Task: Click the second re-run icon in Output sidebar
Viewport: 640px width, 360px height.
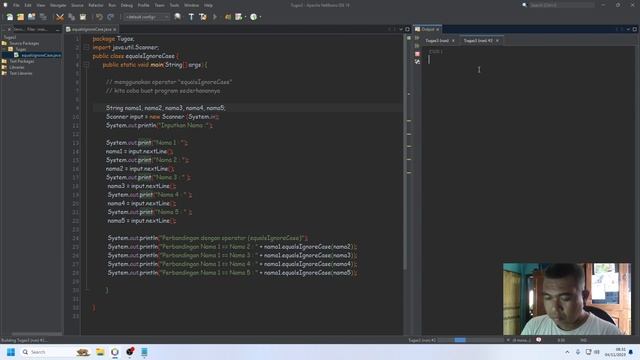Action: [417, 46]
